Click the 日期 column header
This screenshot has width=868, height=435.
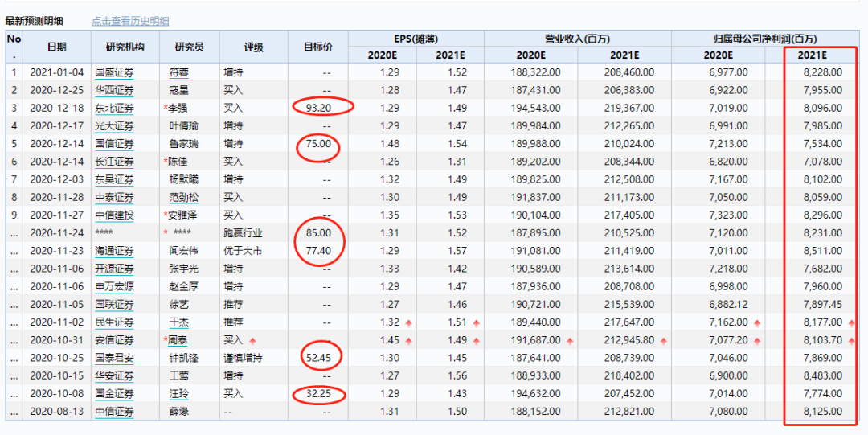pyautogui.click(x=56, y=47)
